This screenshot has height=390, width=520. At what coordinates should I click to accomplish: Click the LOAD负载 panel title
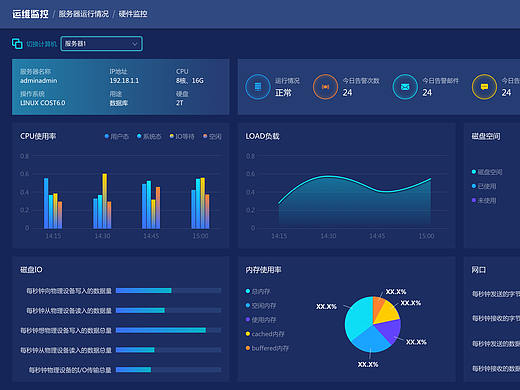262,136
